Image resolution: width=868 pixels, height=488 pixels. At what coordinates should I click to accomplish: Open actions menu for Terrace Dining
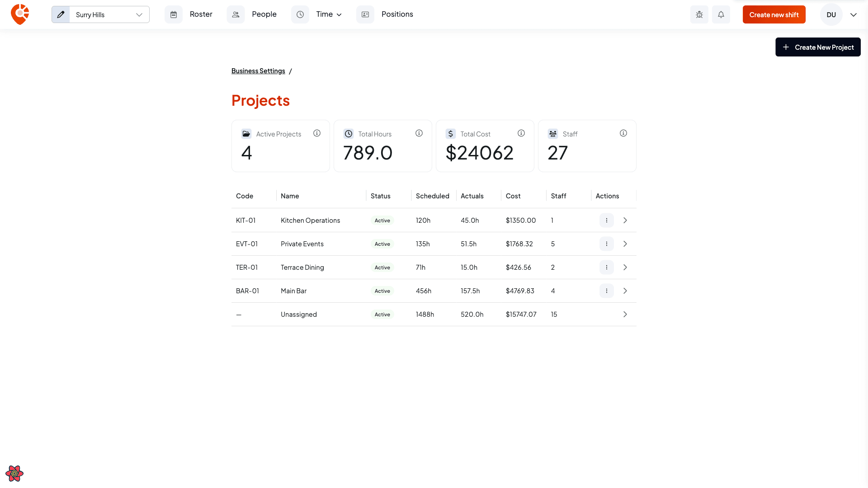click(607, 267)
